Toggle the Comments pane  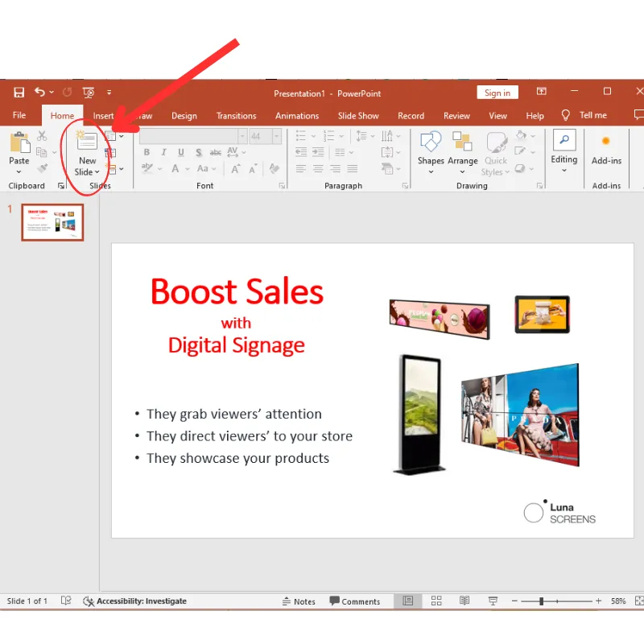tap(354, 601)
